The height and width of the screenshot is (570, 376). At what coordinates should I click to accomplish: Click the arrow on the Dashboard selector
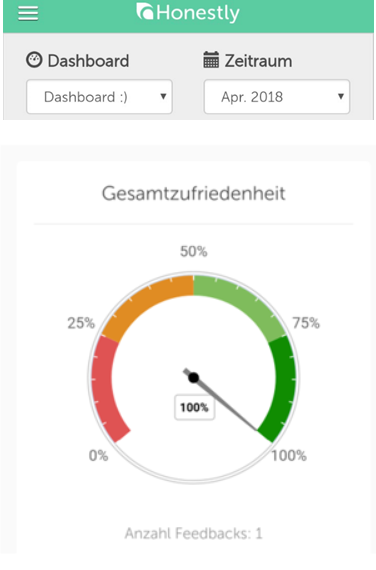(x=163, y=96)
